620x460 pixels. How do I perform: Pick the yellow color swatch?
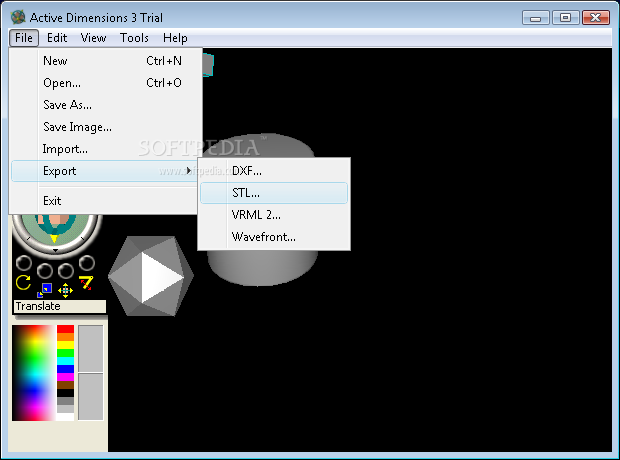(65, 345)
